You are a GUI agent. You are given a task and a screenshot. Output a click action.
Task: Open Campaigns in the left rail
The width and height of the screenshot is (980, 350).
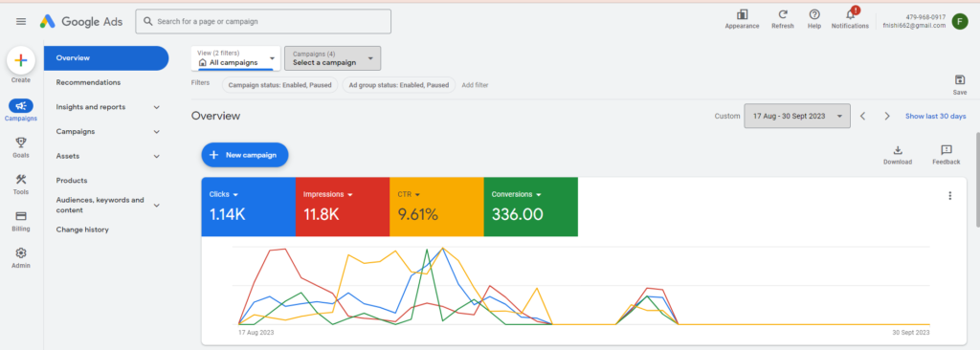click(21, 110)
